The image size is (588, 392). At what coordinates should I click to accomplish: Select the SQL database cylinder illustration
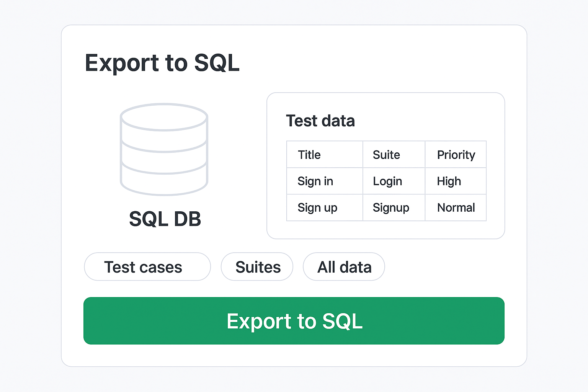click(164, 149)
